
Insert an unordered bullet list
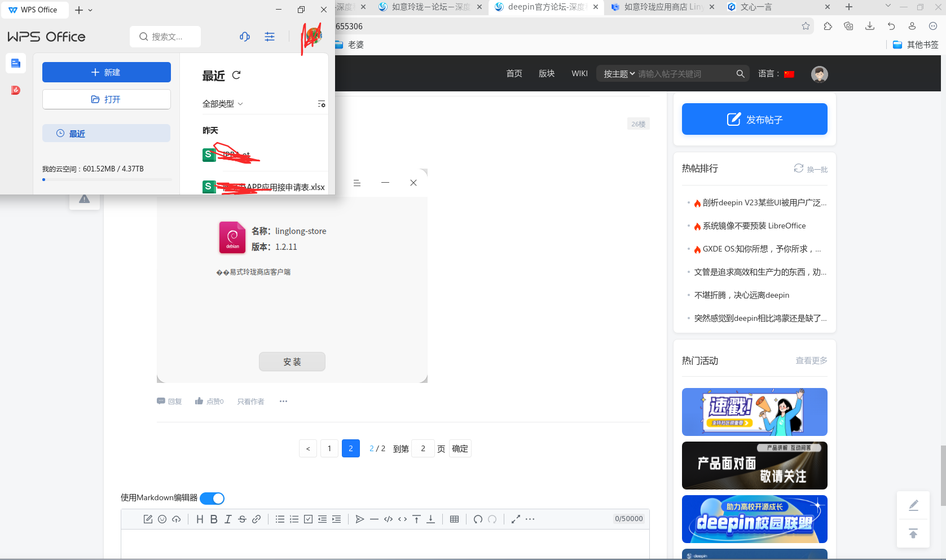(280, 519)
